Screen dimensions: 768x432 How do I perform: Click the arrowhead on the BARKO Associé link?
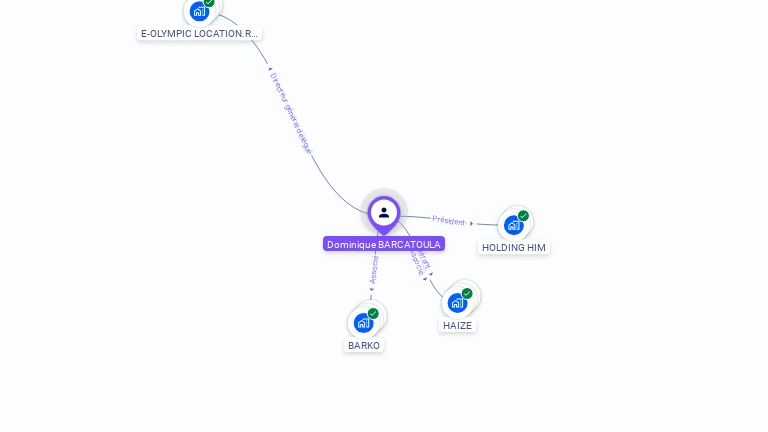coord(372,289)
